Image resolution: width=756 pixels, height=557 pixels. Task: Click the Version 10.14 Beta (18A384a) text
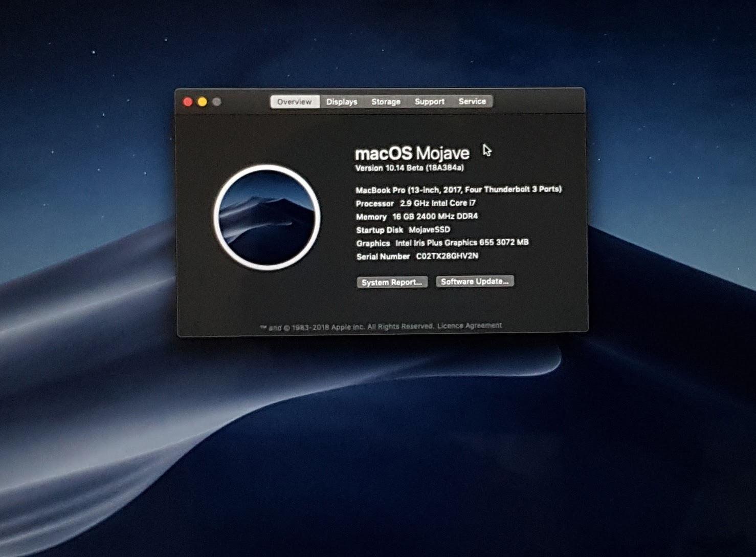click(x=410, y=168)
